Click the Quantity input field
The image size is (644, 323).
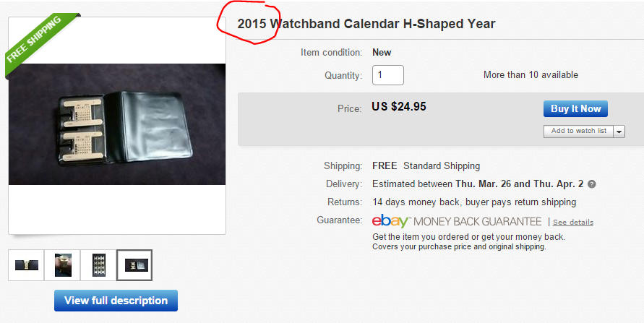(x=387, y=75)
